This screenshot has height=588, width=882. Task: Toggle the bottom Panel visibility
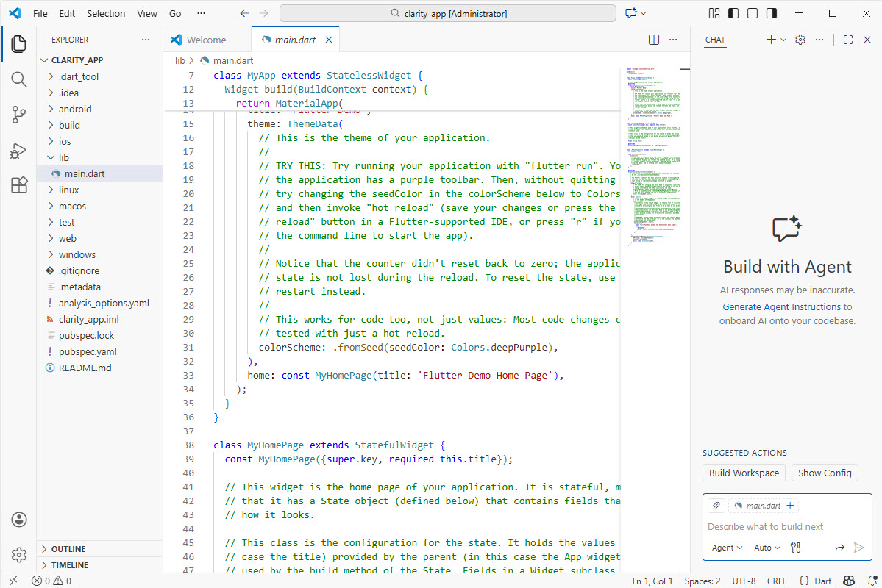click(753, 13)
